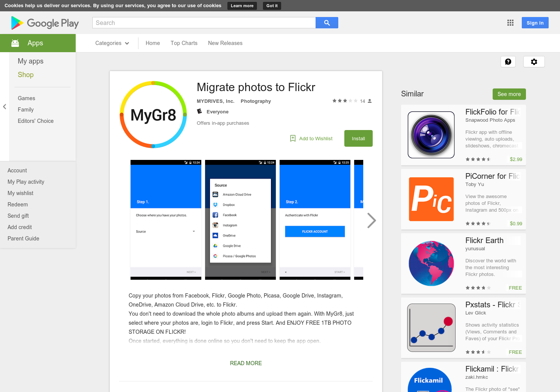Click the $0.99 PiCorner price
Screen dimensions: 560x392
[516, 223]
